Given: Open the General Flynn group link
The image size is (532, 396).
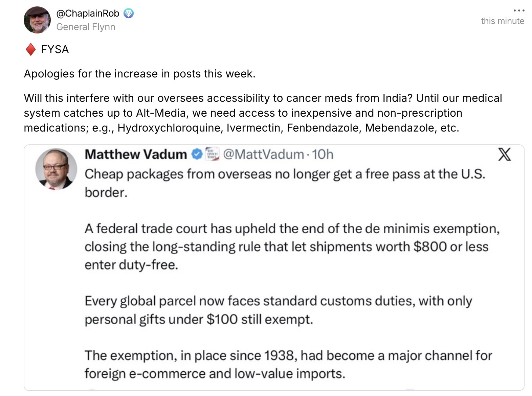Looking at the screenshot, I should point(86,27).
